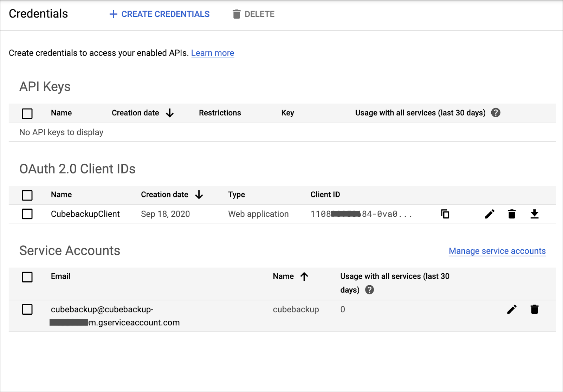Change Name sort order for Service Accounts
This screenshot has width=563, height=392.
pyautogui.click(x=304, y=276)
